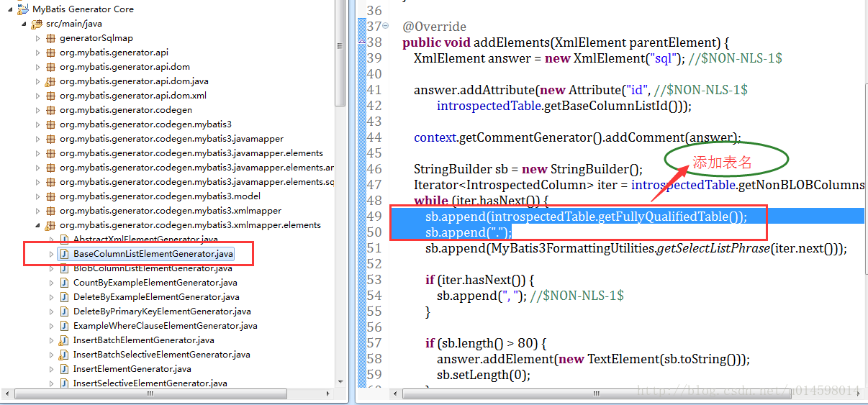Click package icon for org.mybatis.generator.api
This screenshot has height=405, width=868.
click(50, 53)
